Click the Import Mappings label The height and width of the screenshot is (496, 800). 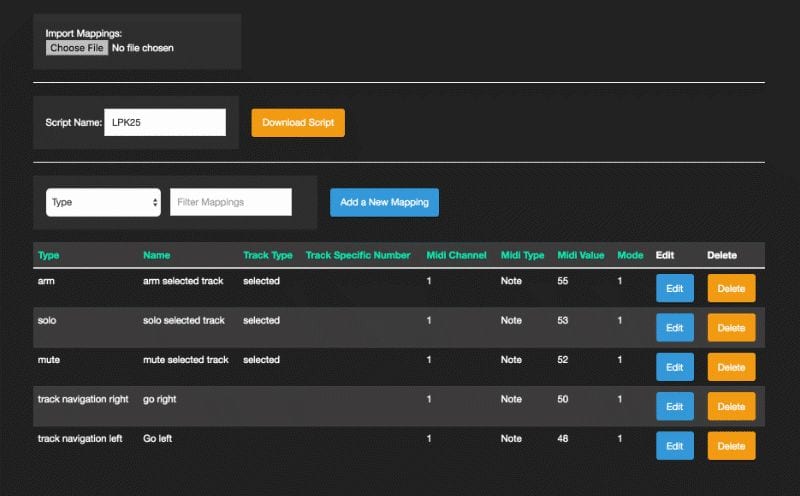pyautogui.click(x=84, y=34)
